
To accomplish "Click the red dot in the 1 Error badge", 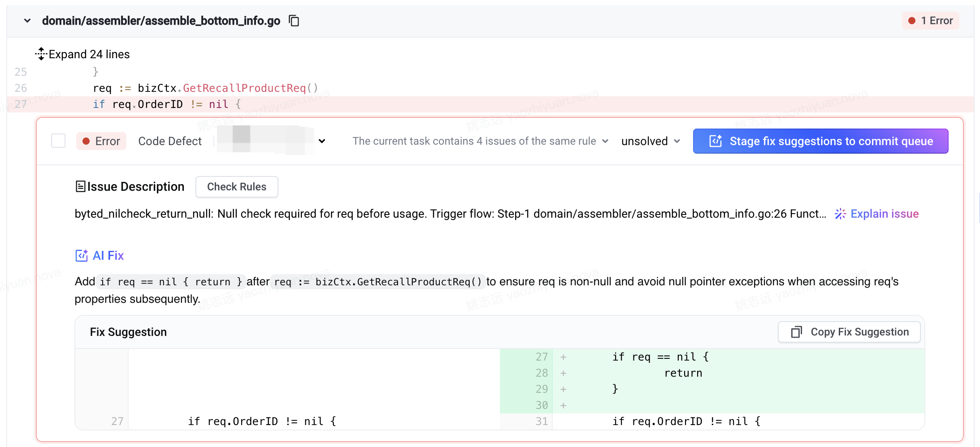I will point(911,21).
